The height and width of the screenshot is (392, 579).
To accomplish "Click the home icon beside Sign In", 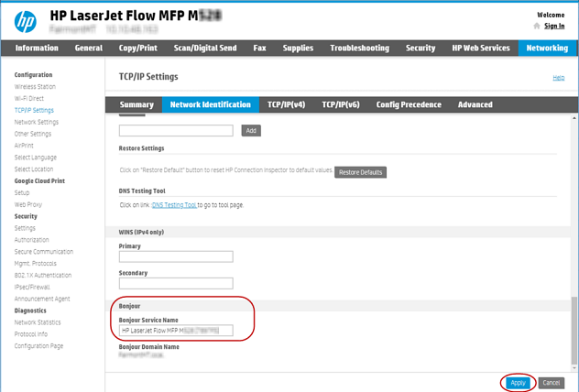I will tap(537, 26).
